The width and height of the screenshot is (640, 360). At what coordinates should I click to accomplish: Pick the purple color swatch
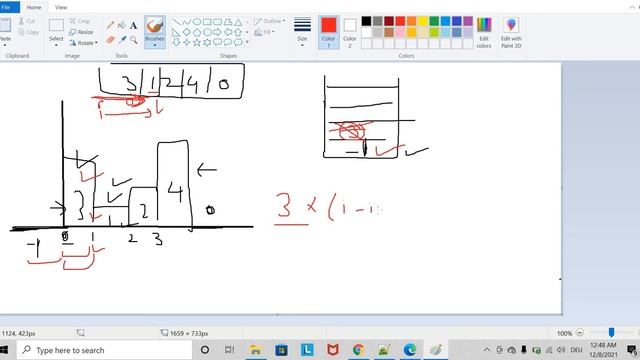(x=468, y=21)
